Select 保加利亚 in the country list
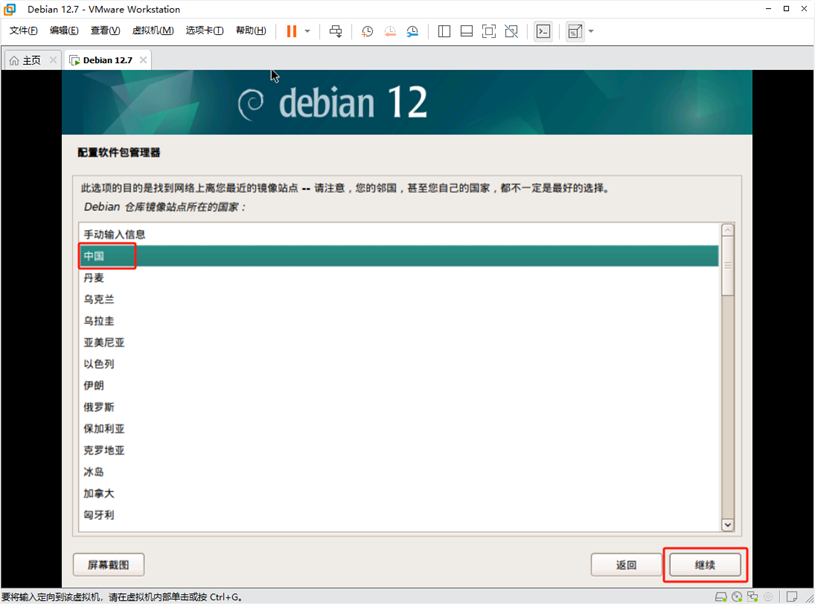The width and height of the screenshot is (815, 604). (399, 429)
